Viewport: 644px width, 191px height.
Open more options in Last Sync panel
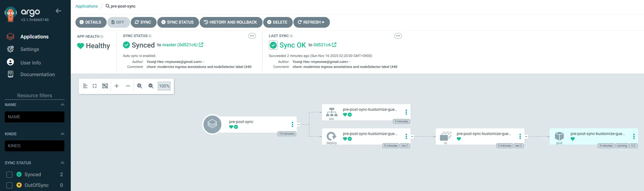(398, 36)
